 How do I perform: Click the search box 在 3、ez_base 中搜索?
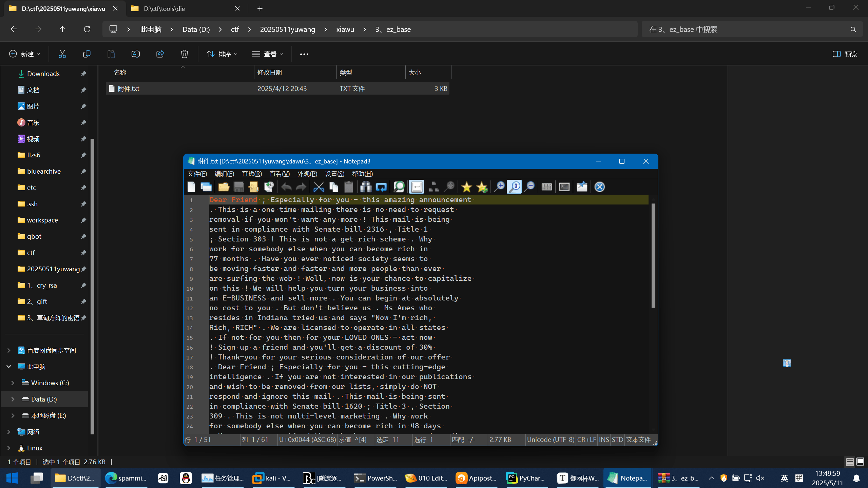tap(746, 30)
